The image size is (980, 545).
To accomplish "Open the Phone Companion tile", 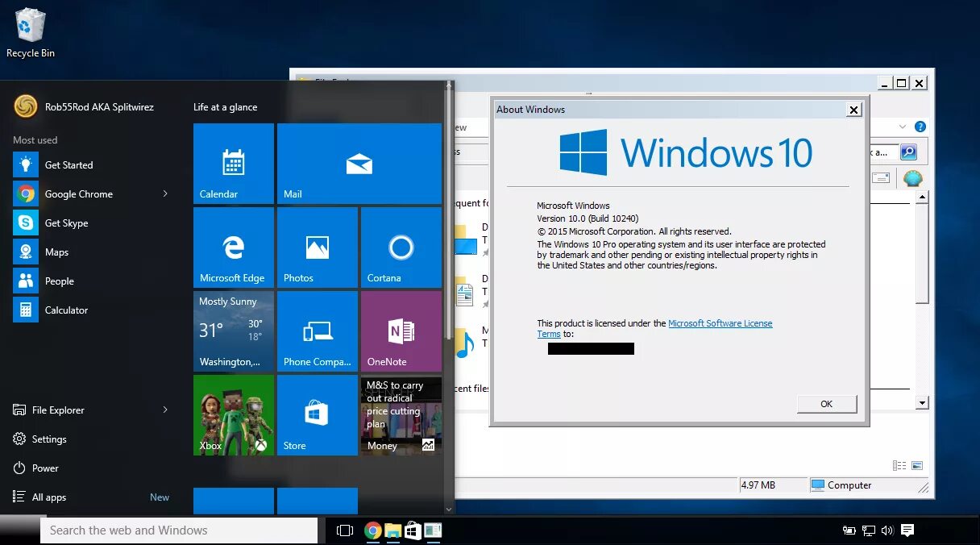I will (318, 331).
